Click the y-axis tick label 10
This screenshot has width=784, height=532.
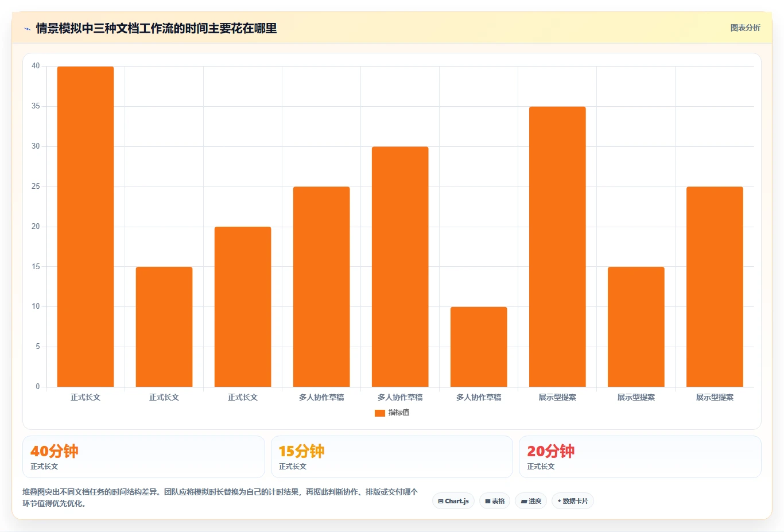point(36,306)
